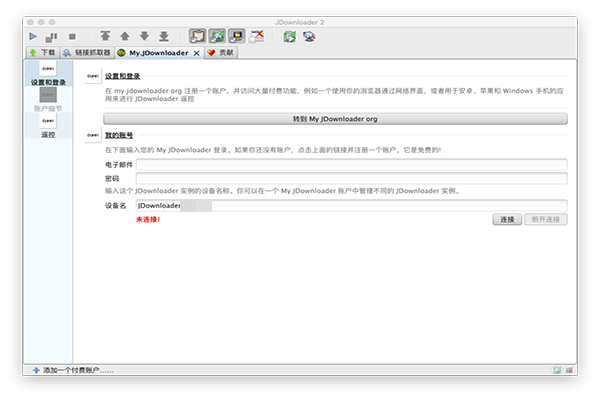Click the green reconnect status bar icon
Viewport: 600px width, 400px height.
tap(558, 370)
